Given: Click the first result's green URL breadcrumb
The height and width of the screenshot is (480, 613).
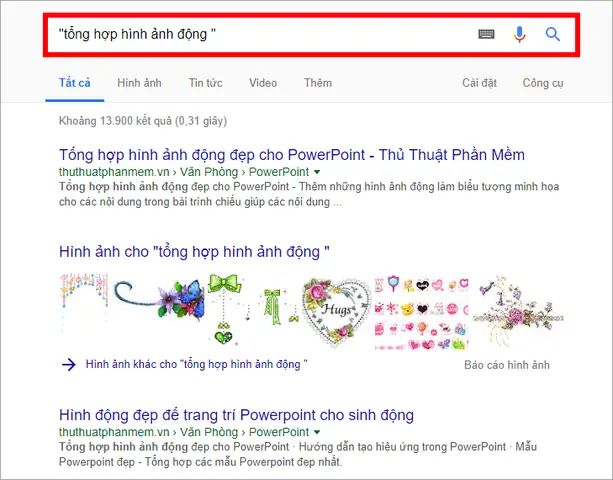Looking at the screenshot, I should point(184,172).
